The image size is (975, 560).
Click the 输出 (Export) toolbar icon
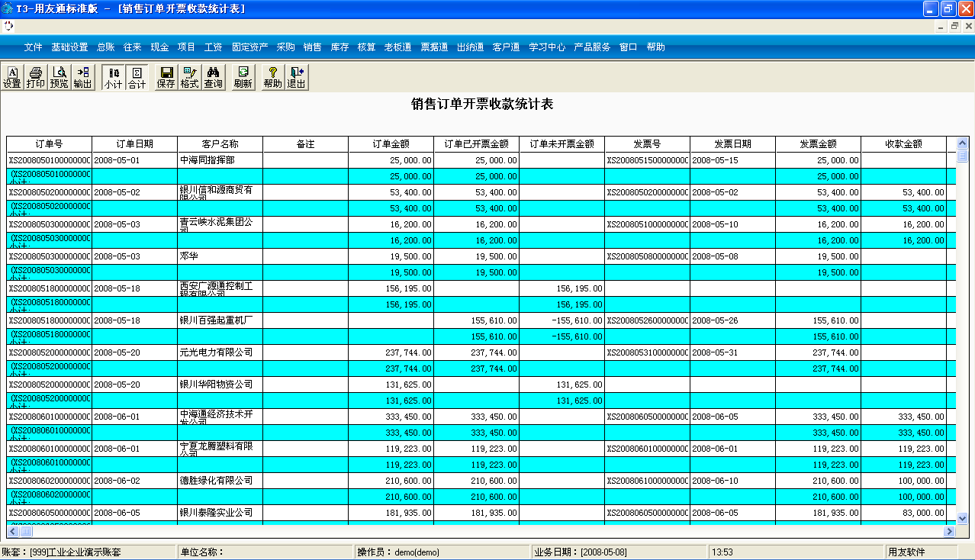(82, 77)
